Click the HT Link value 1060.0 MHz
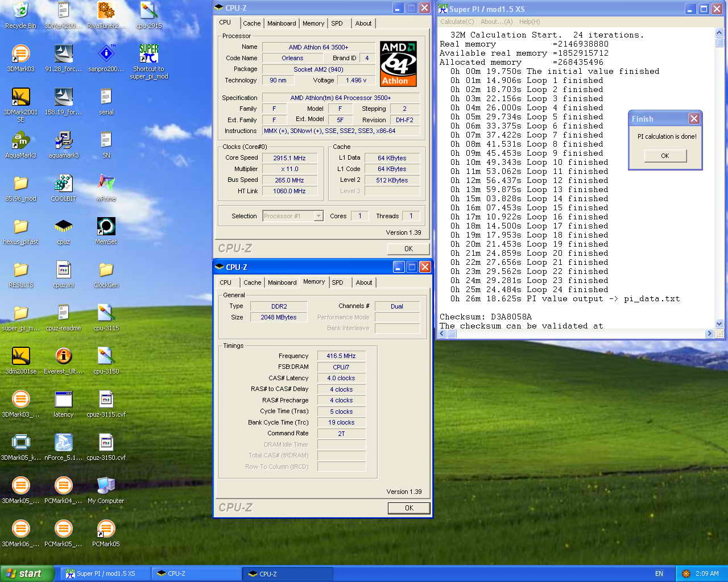The width and height of the screenshot is (728, 582). (x=289, y=191)
